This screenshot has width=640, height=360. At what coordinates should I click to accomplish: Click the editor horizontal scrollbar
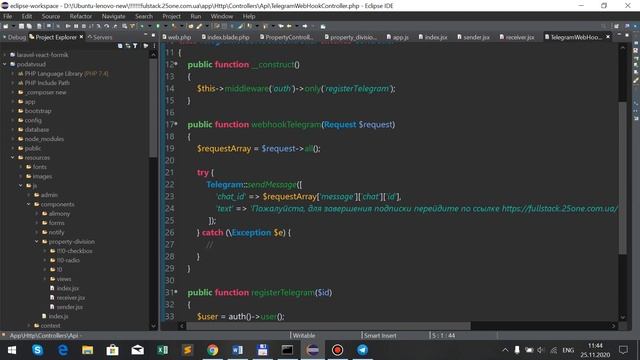click(329, 326)
